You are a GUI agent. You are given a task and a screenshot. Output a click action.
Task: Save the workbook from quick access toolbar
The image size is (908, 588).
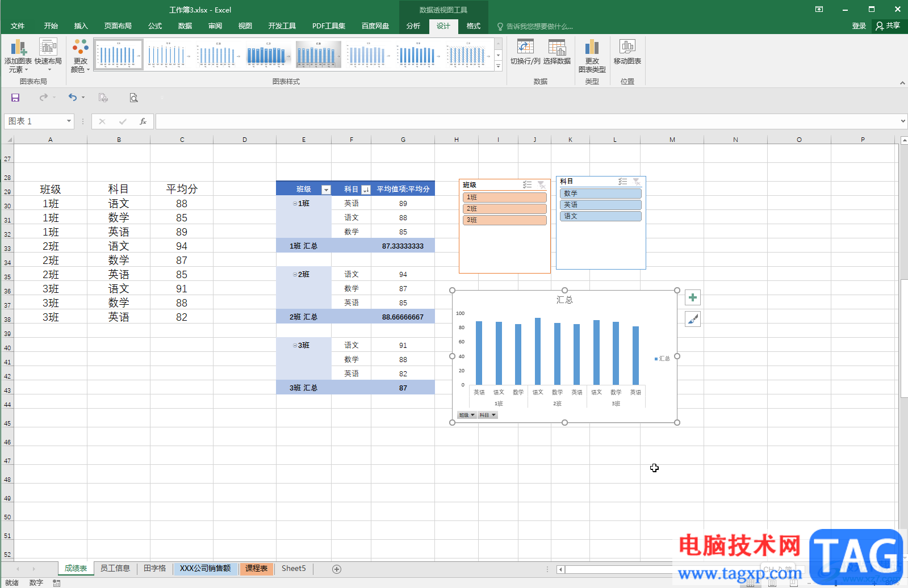[x=15, y=98]
